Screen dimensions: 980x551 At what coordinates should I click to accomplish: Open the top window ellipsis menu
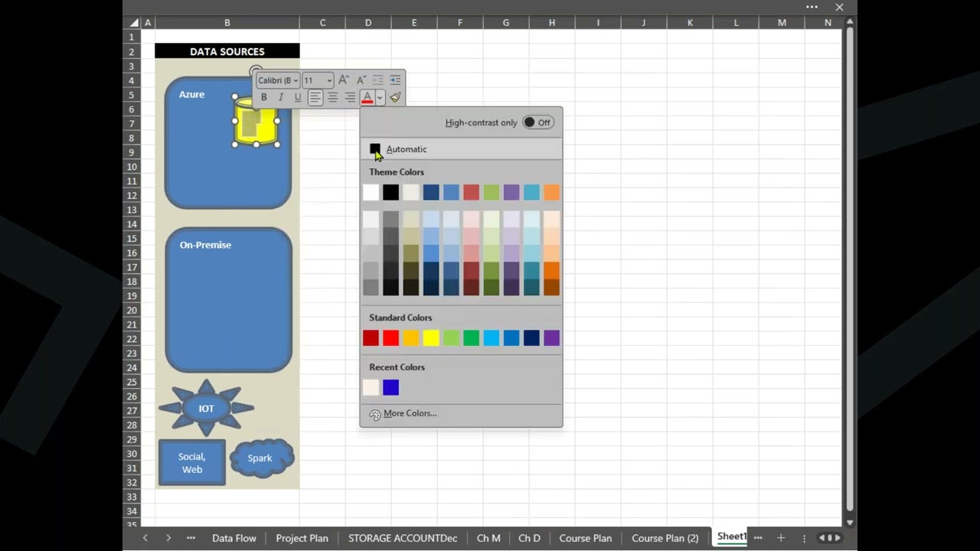(812, 7)
